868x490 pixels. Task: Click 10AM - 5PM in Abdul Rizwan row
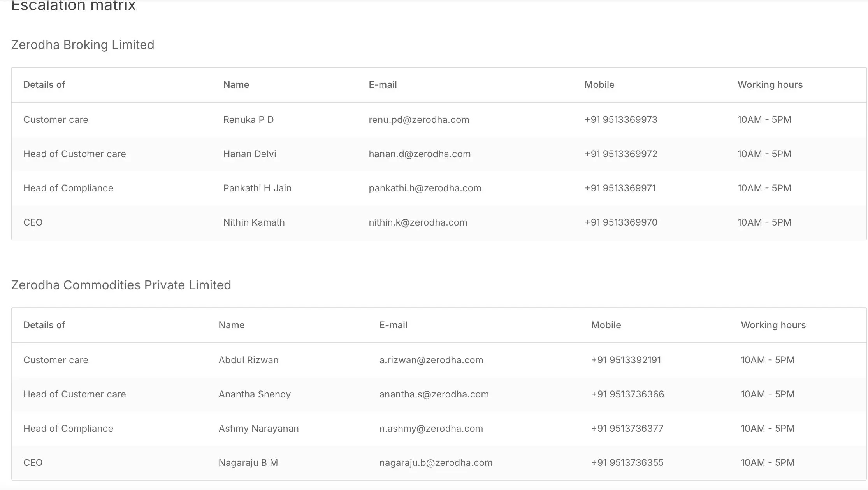tap(768, 360)
